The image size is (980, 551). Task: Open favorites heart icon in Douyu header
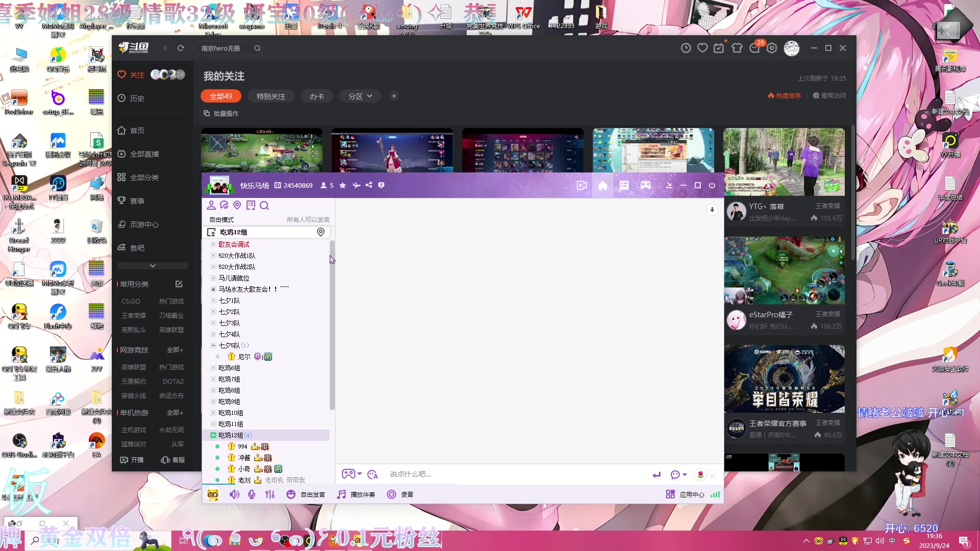(x=703, y=48)
